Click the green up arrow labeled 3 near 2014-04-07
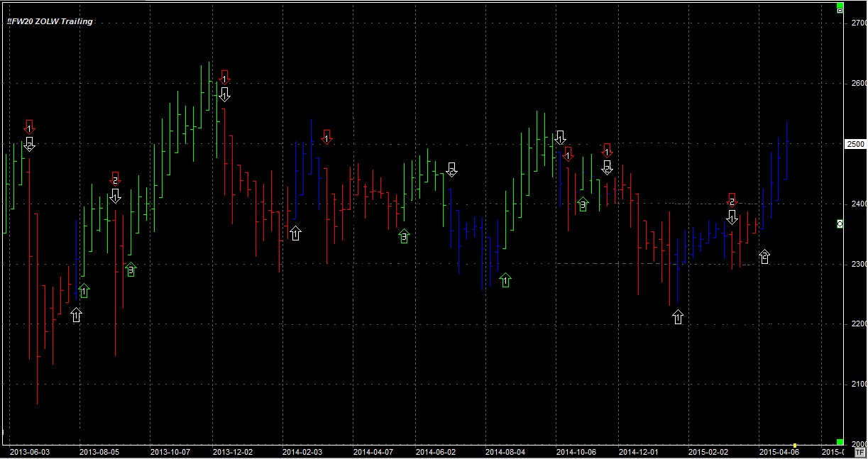This screenshot has width=868, height=459. point(404,236)
